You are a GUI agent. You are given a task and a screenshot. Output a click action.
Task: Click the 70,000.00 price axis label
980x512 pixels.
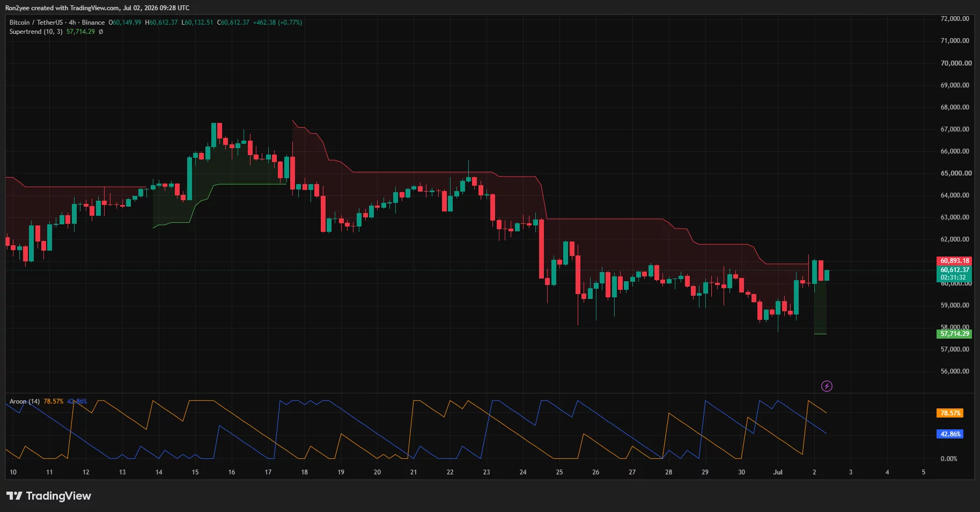coord(956,63)
